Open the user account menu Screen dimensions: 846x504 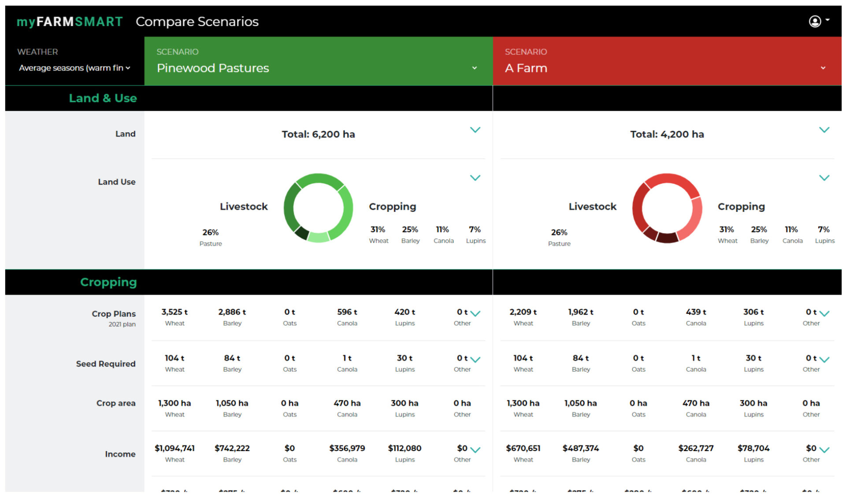pyautogui.click(x=815, y=21)
